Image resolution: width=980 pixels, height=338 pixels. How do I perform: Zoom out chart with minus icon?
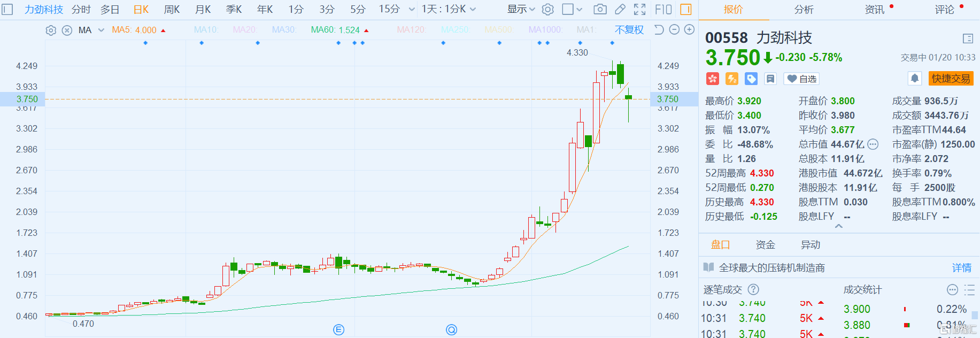675,30
